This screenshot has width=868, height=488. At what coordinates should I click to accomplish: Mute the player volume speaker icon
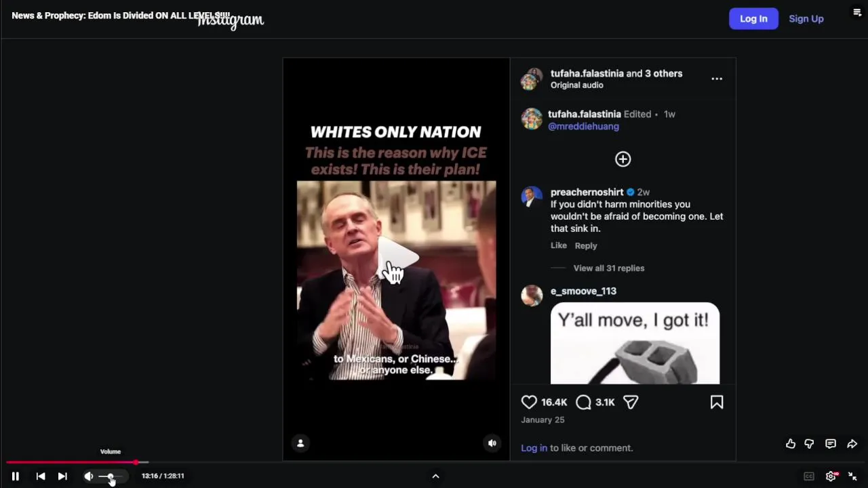click(89, 476)
